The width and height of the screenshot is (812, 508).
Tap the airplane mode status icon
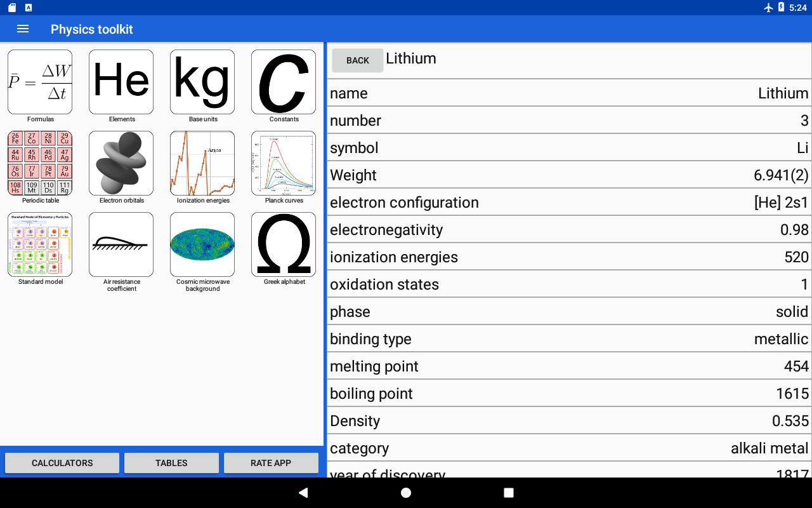pyautogui.click(x=769, y=8)
